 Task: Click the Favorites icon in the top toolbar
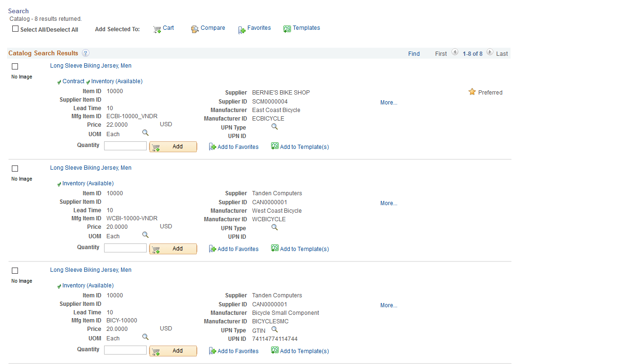pos(241,29)
